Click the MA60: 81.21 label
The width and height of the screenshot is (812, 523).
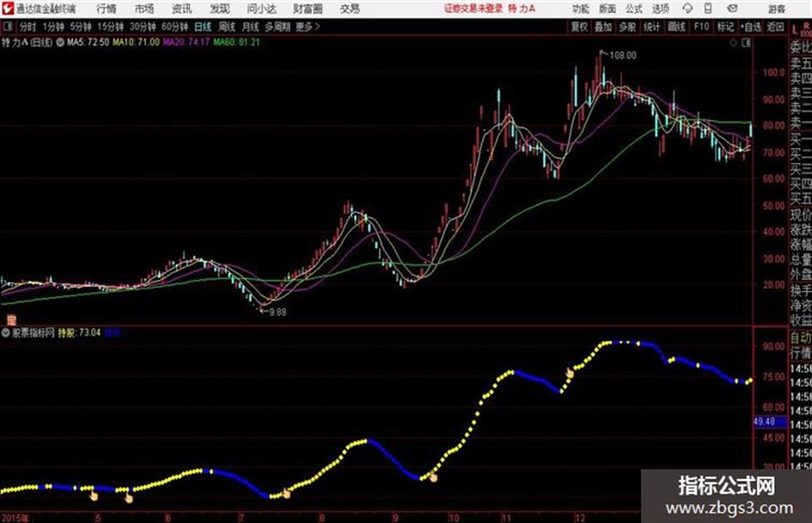[x=236, y=42]
